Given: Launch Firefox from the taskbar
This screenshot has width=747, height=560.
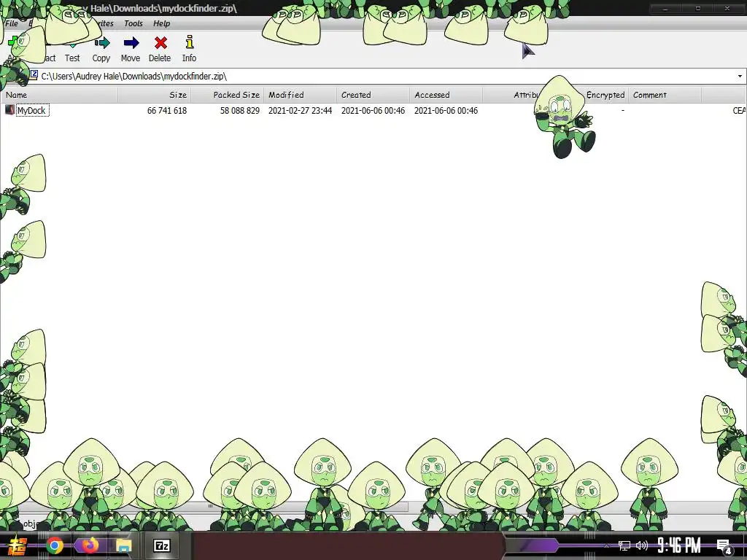Looking at the screenshot, I should point(90,545).
